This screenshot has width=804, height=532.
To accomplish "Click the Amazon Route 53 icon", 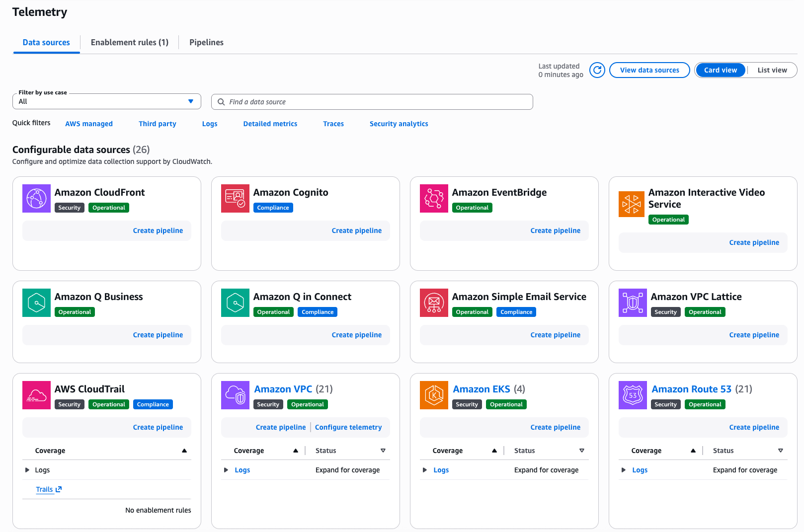I will click(633, 395).
